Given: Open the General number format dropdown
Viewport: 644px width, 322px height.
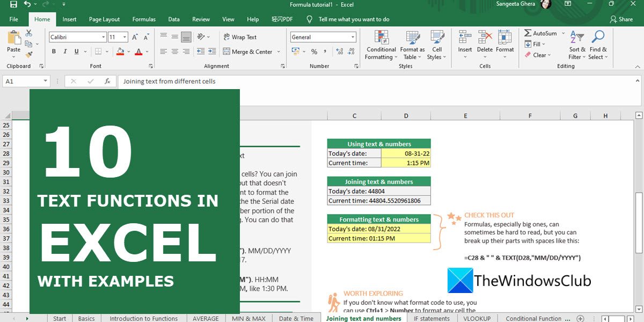Looking at the screenshot, I should coord(352,36).
